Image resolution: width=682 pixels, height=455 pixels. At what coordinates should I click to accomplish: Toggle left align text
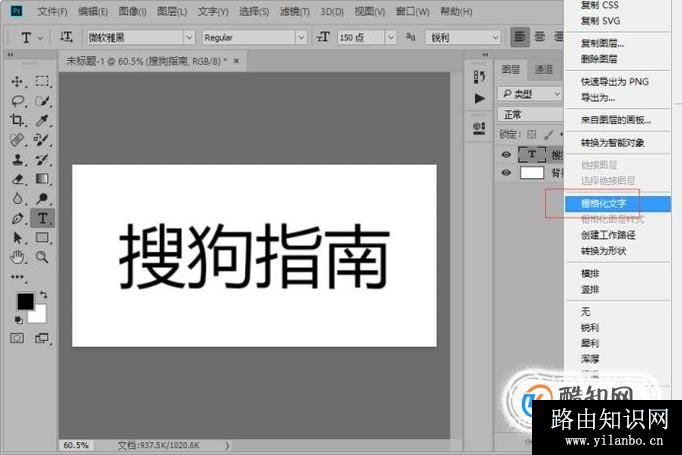point(520,37)
